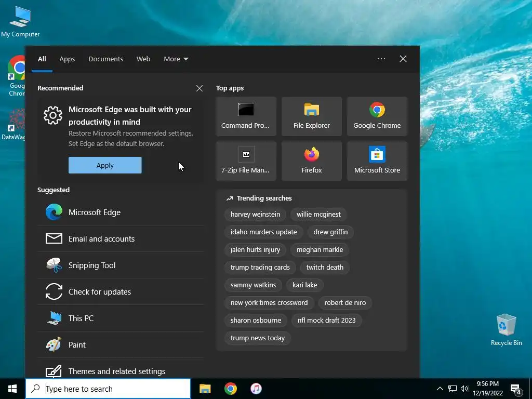Open Chrome from the taskbar

pos(230,389)
